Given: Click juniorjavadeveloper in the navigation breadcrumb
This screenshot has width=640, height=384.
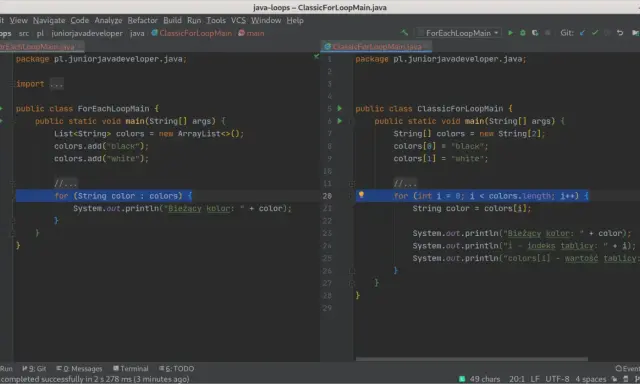Looking at the screenshot, I should pyautogui.click(x=87, y=33).
